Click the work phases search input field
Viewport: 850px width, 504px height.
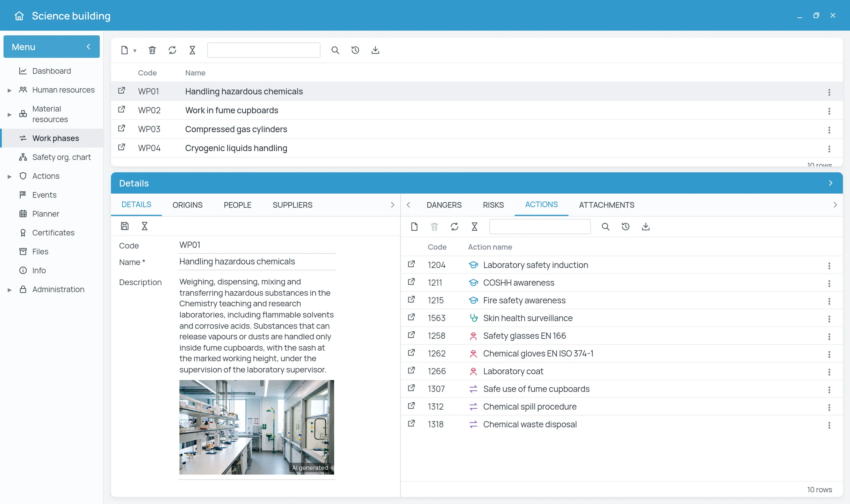point(264,50)
